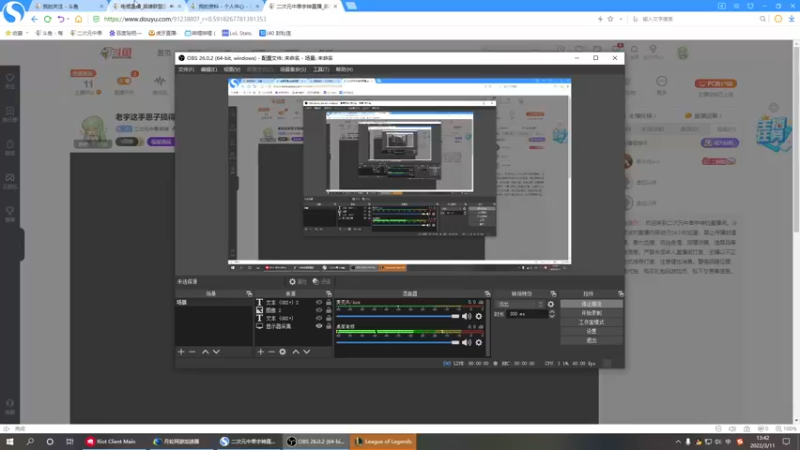Open OBS File menu
Screen dimensions: 800x450
click(186, 69)
